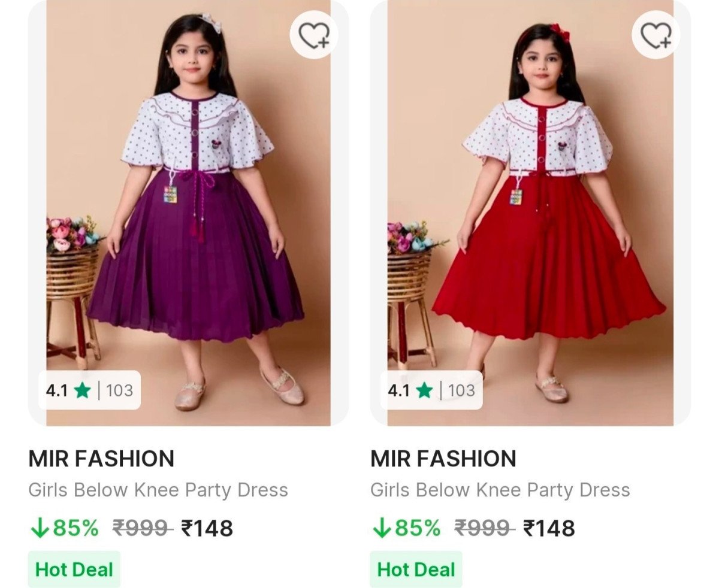719x588 pixels.
Task: Click ₹148 price of red dress
Action: [x=549, y=528]
